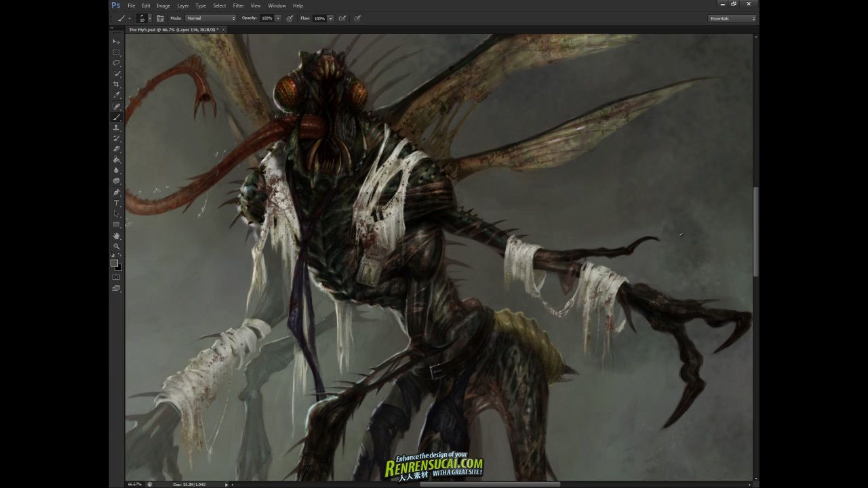This screenshot has width=868, height=488.
Task: Select the Brush tool in toolbox
Action: (x=117, y=117)
